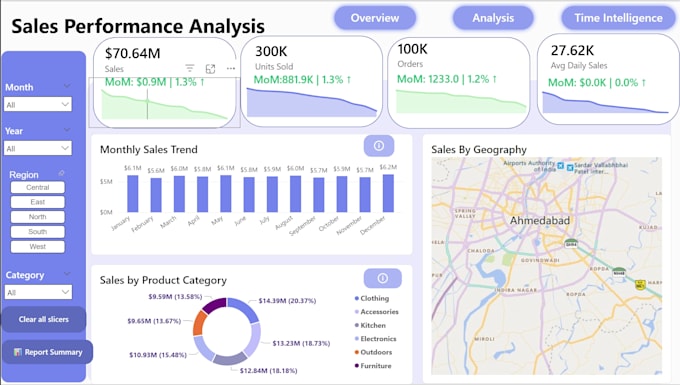Screen dimensions: 680x385
Task: Click the MoM: 1233.0 | 1.2% orders text
Action: pos(447,79)
